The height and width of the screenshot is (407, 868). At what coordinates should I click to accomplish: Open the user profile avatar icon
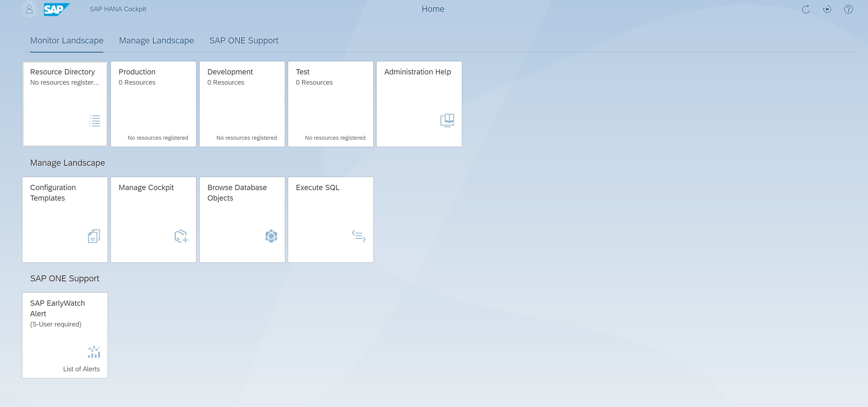coord(29,9)
